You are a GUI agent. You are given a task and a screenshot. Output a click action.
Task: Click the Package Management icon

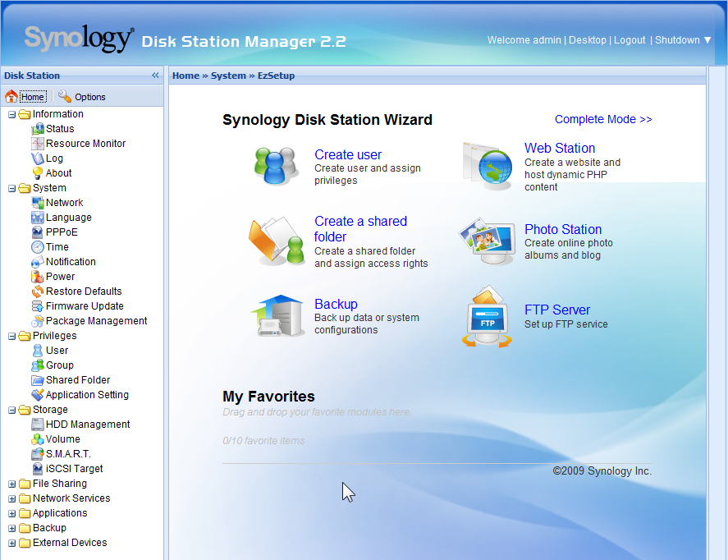[x=38, y=321]
